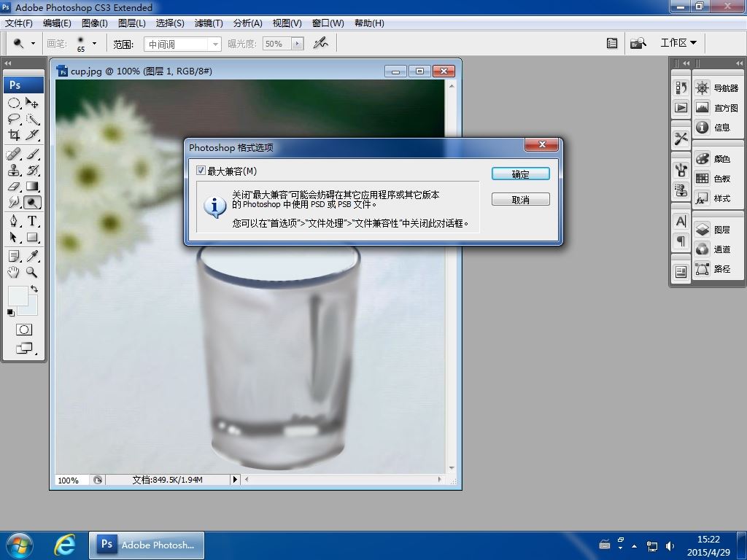This screenshot has width=747, height=560.
Task: Open the 文件(F) menu
Action: click(x=18, y=23)
